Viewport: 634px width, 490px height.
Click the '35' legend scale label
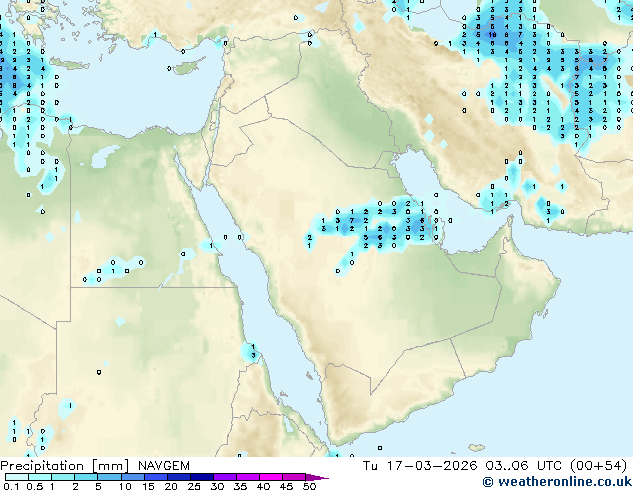(240, 486)
